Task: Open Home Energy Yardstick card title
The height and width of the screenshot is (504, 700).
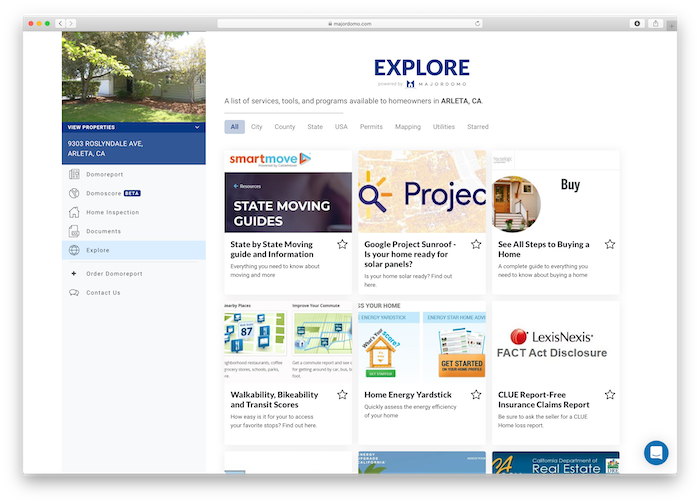Action: [x=408, y=395]
